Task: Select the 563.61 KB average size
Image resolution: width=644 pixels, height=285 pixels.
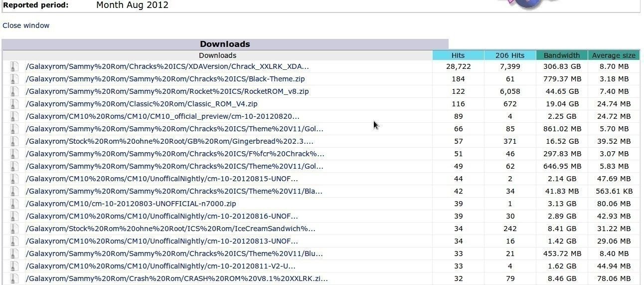Action: tap(614, 191)
